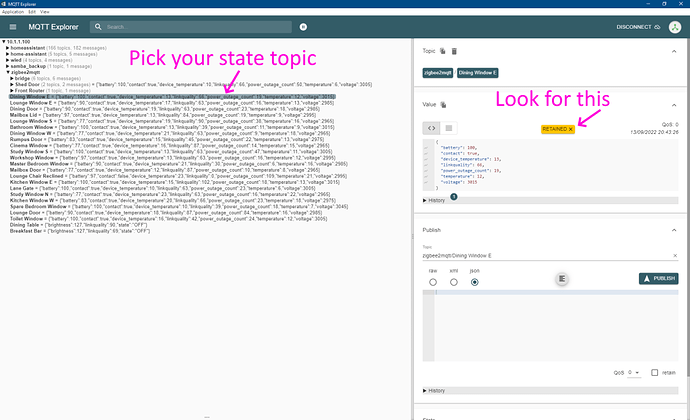Select the Spare Bedroom Window topic row
This screenshot has height=420, width=690.
[179, 206]
